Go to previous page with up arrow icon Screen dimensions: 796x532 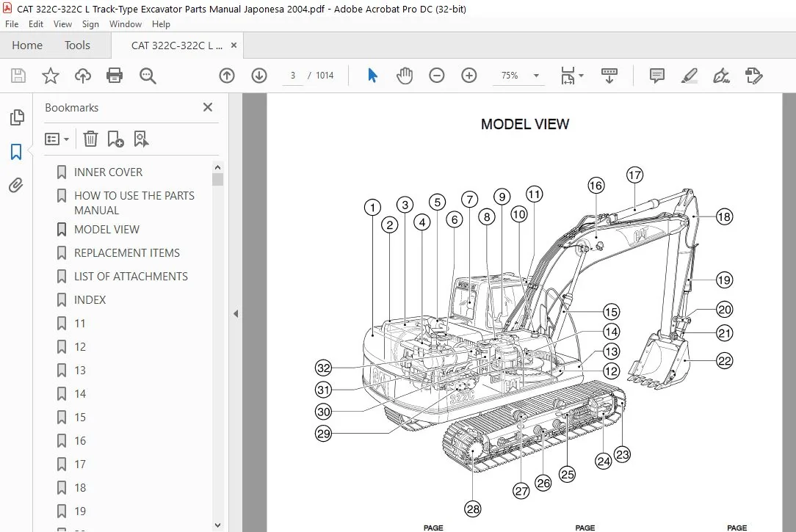pyautogui.click(x=227, y=76)
